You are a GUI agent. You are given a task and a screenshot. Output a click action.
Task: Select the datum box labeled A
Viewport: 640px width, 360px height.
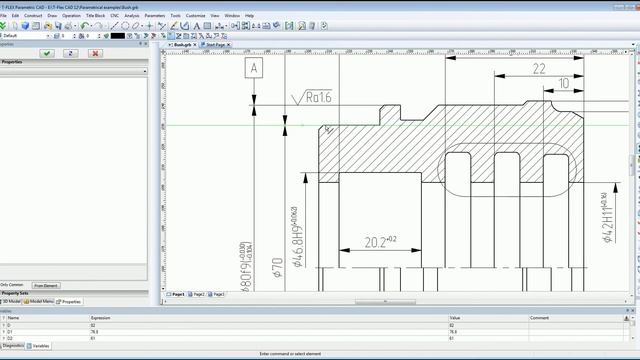tap(254, 68)
